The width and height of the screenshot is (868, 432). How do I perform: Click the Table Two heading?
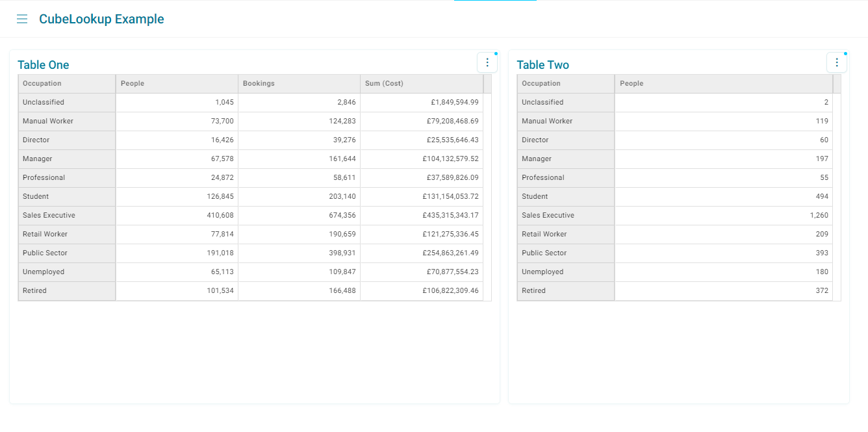(543, 65)
